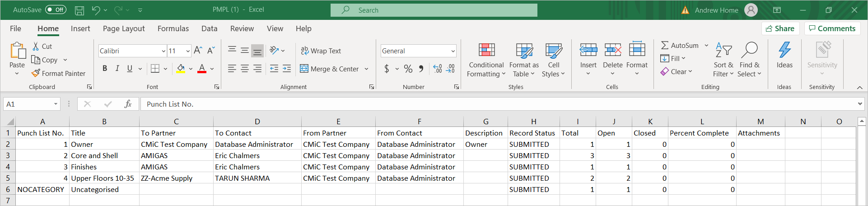Click the Undo arrow icon
The height and width of the screenshot is (206, 868).
coord(96,9)
